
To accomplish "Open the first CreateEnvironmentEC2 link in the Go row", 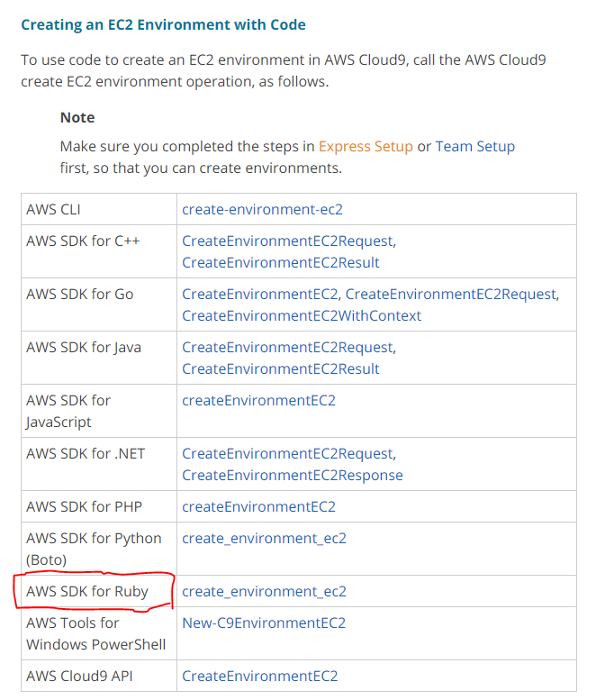I will [x=260, y=295].
